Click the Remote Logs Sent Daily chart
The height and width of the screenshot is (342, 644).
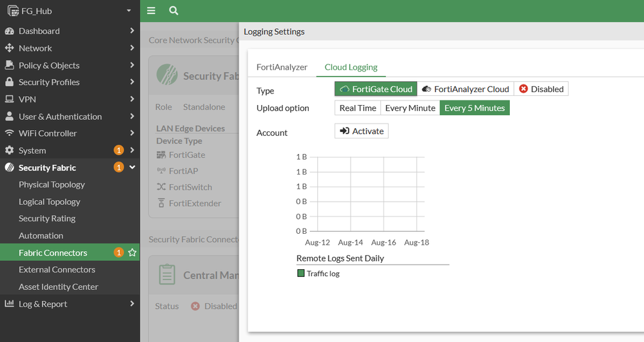(x=367, y=193)
